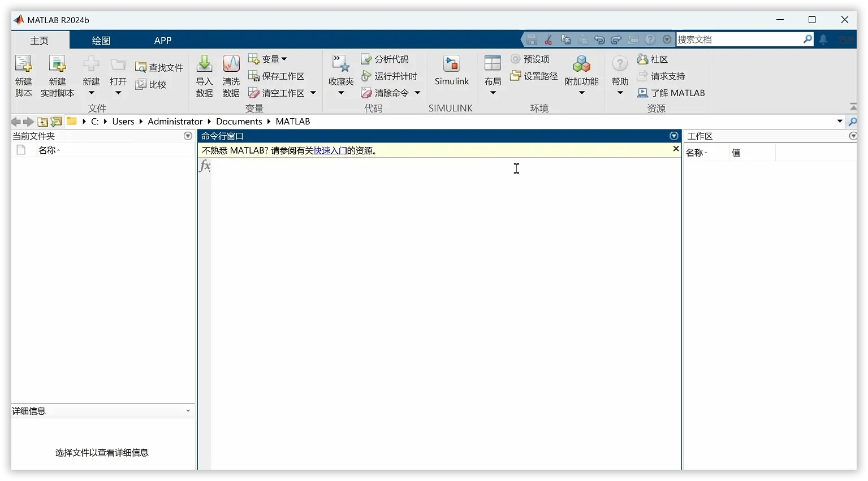Open the 工作区 panel actions menu
Image resolution: width=868 pixels, height=481 pixels.
coord(853,136)
